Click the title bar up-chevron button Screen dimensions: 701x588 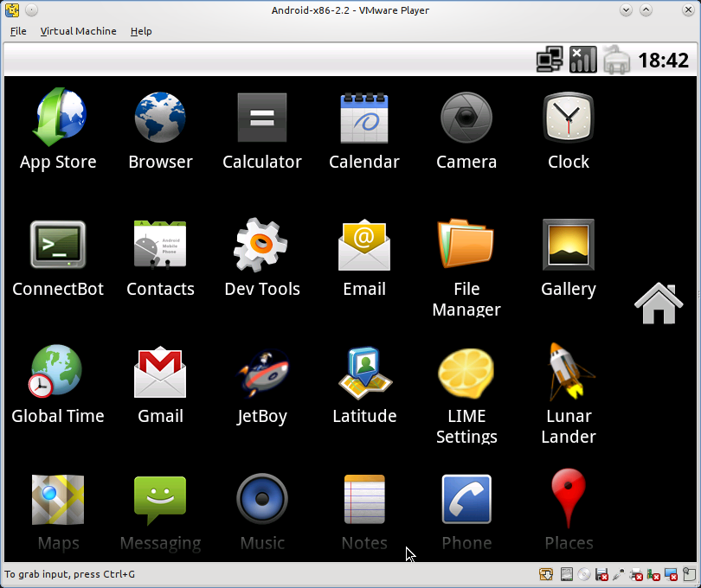pos(646,10)
